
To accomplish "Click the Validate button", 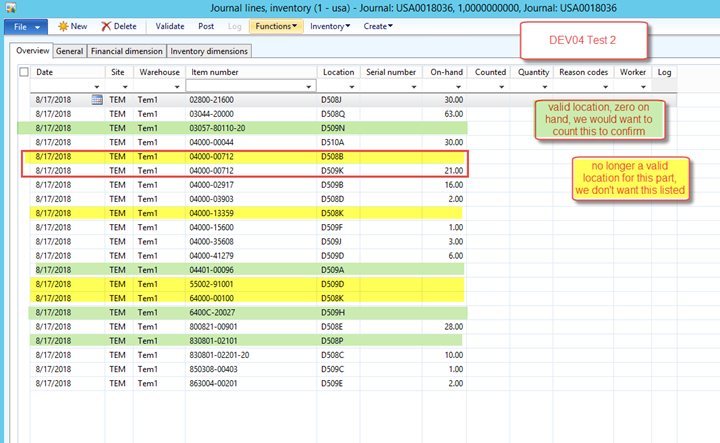I will tap(170, 26).
